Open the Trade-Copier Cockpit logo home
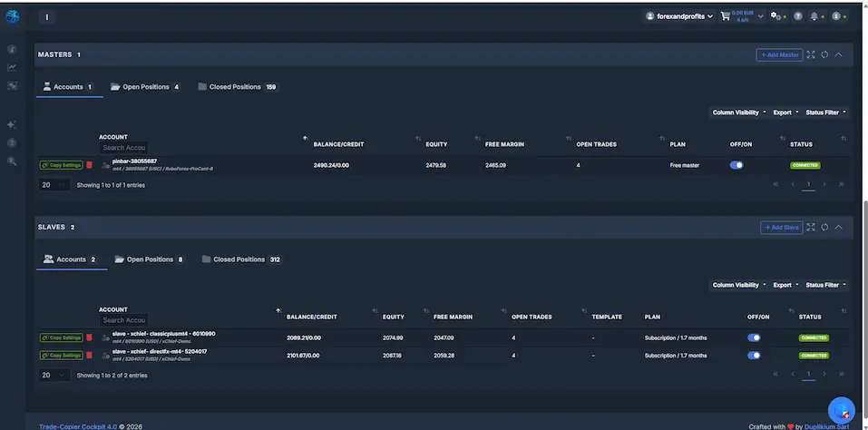Image resolution: width=868 pixels, height=430 pixels. (x=12, y=16)
